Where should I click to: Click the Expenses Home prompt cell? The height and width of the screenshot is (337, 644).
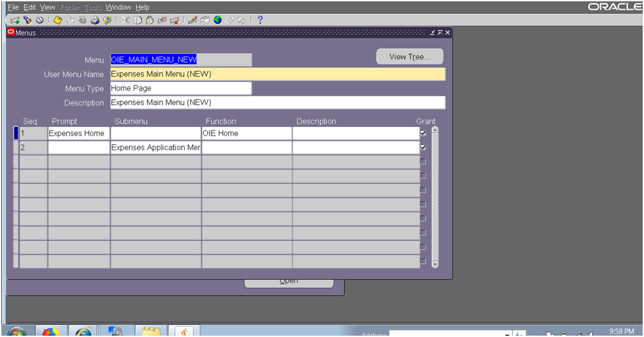click(79, 134)
